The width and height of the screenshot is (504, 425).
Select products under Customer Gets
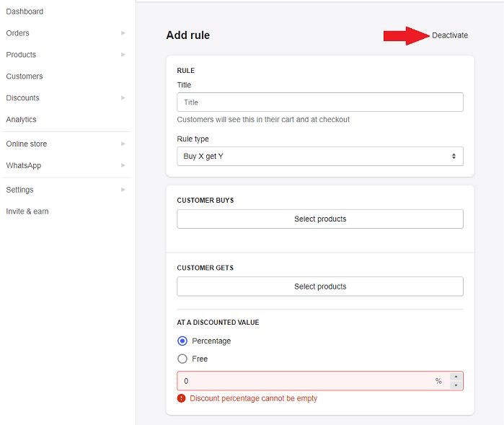coord(320,286)
